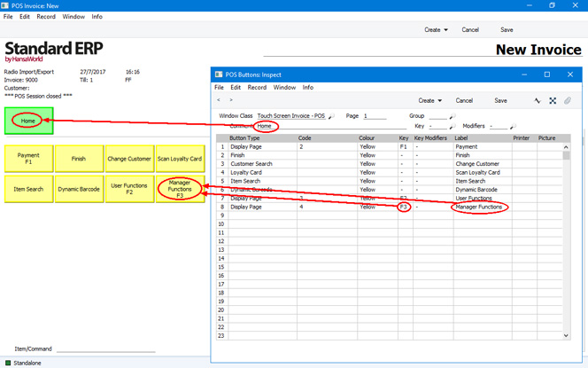This screenshot has height=368, width=588.
Task: Click the Code cell with value 4
Action: pyautogui.click(x=327, y=207)
